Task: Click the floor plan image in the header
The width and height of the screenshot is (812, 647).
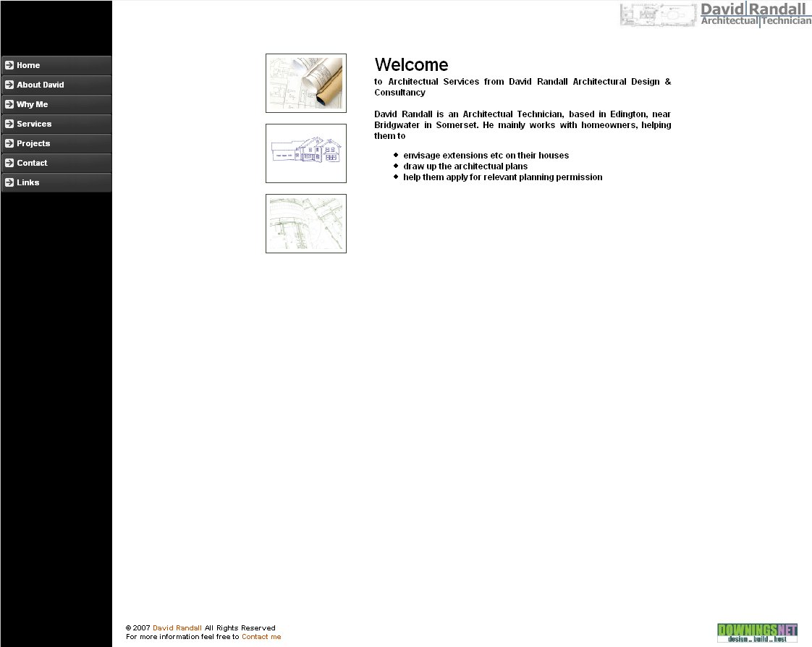Action: pos(658,14)
